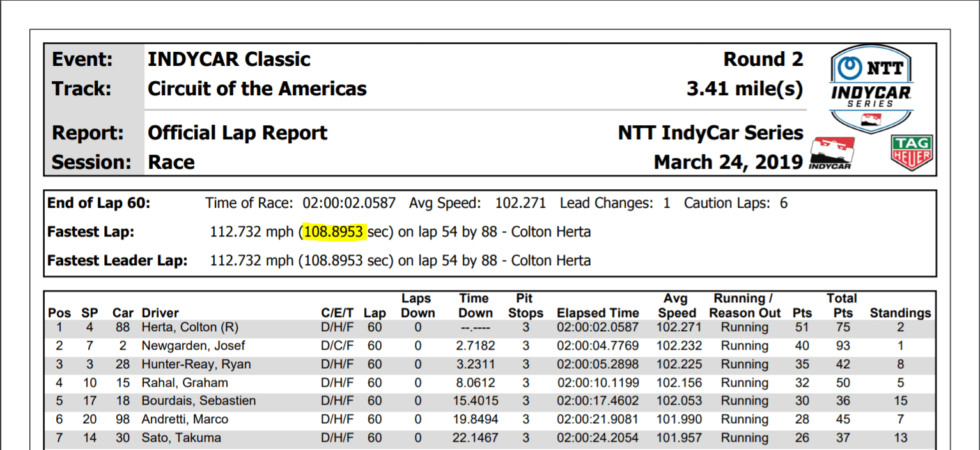Viewport: 980px width, 450px height.
Task: Select the date "March 24, 2019"
Action: 728,162
